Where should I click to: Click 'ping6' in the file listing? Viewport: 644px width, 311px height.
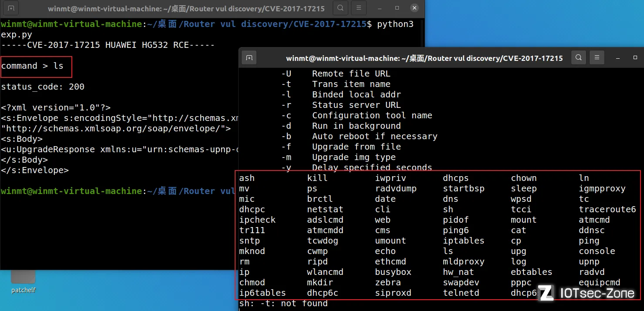pos(456,231)
